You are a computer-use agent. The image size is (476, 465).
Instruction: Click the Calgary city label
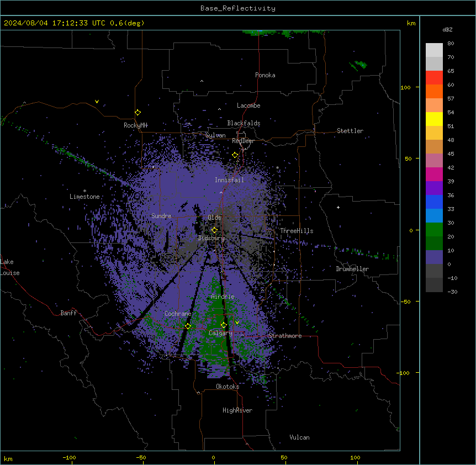[x=220, y=333]
